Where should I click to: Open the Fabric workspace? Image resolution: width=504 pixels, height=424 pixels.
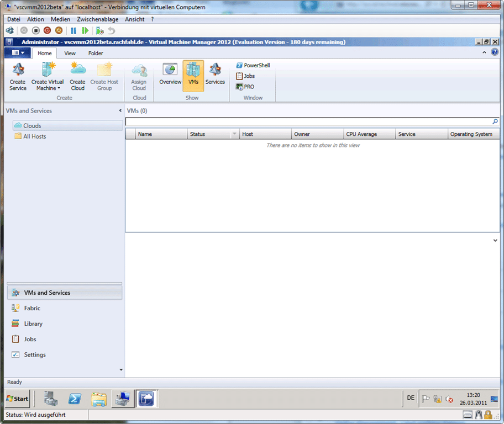click(64, 308)
